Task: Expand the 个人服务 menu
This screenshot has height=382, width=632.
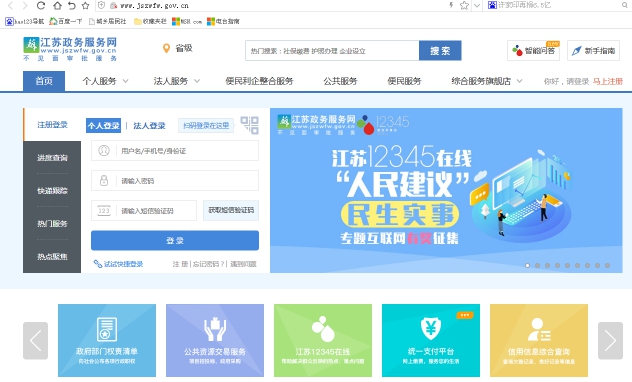Action: [105, 81]
